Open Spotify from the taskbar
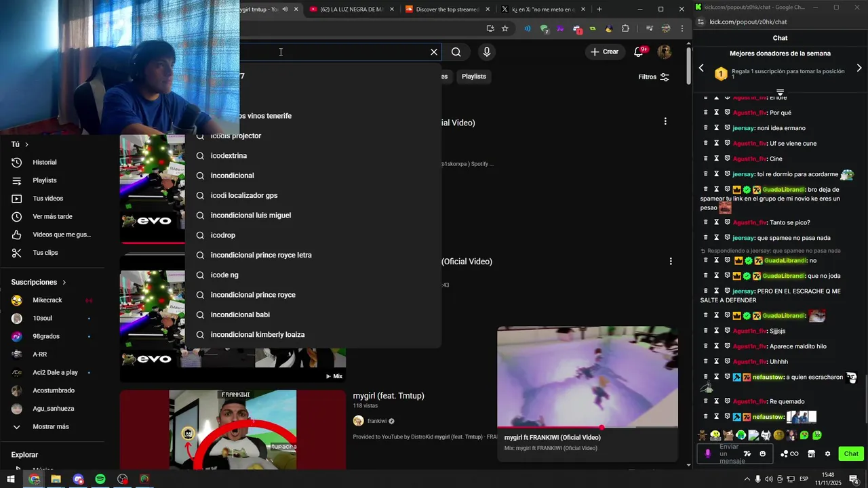 pyautogui.click(x=100, y=479)
